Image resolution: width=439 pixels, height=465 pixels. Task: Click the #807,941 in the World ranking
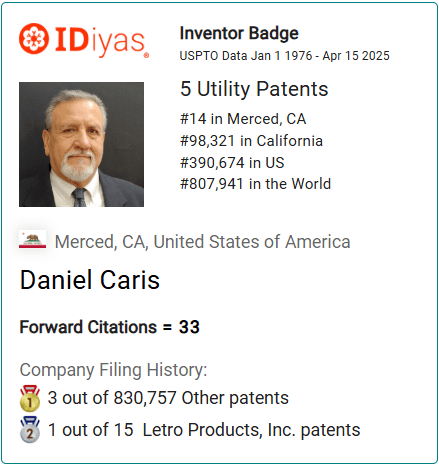click(x=255, y=184)
